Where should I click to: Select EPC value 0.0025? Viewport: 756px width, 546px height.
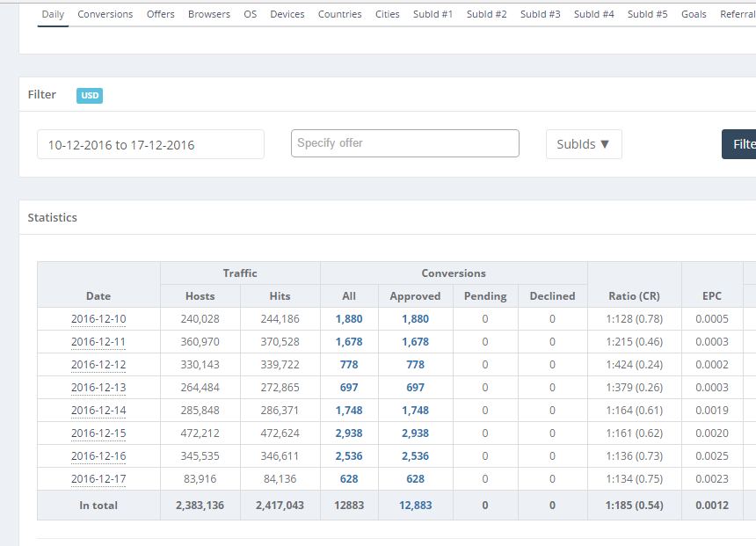[712, 456]
